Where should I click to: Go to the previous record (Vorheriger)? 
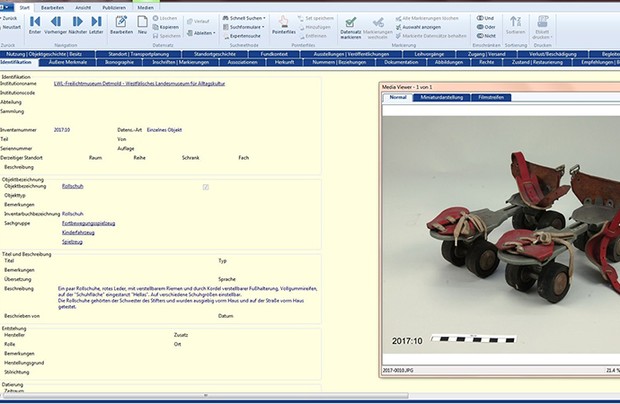(x=56, y=25)
